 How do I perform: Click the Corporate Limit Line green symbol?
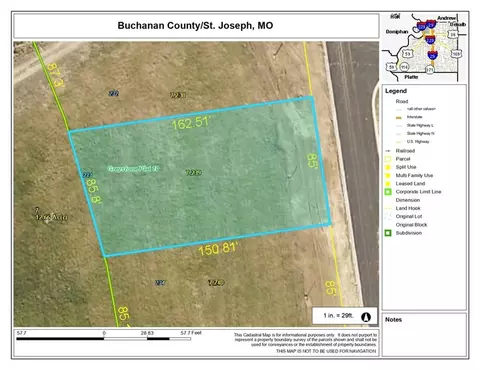pos(388,192)
